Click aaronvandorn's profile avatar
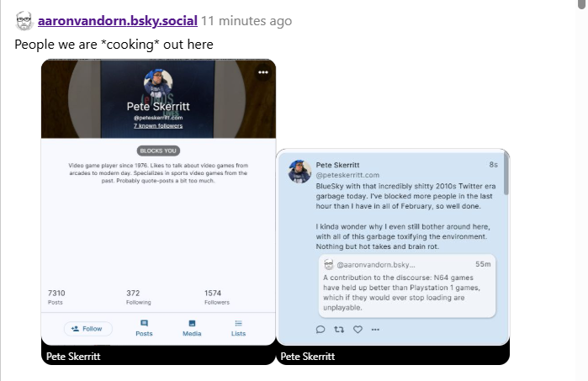This screenshot has width=588, height=381. coord(24,21)
